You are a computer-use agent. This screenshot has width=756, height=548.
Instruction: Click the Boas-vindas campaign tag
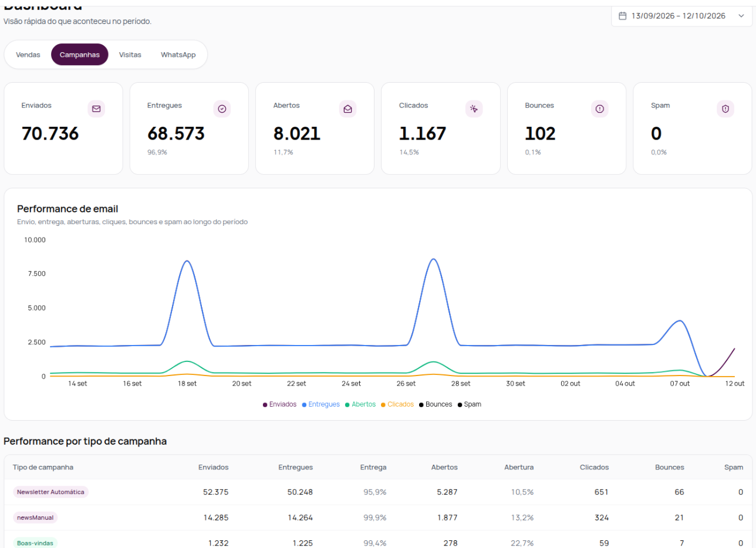coord(35,543)
